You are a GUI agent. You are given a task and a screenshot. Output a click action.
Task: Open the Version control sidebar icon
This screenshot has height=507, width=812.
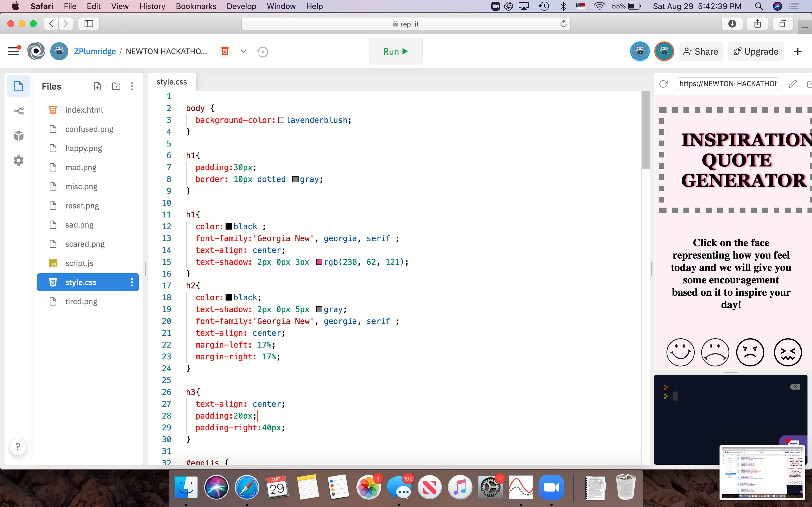[x=18, y=111]
